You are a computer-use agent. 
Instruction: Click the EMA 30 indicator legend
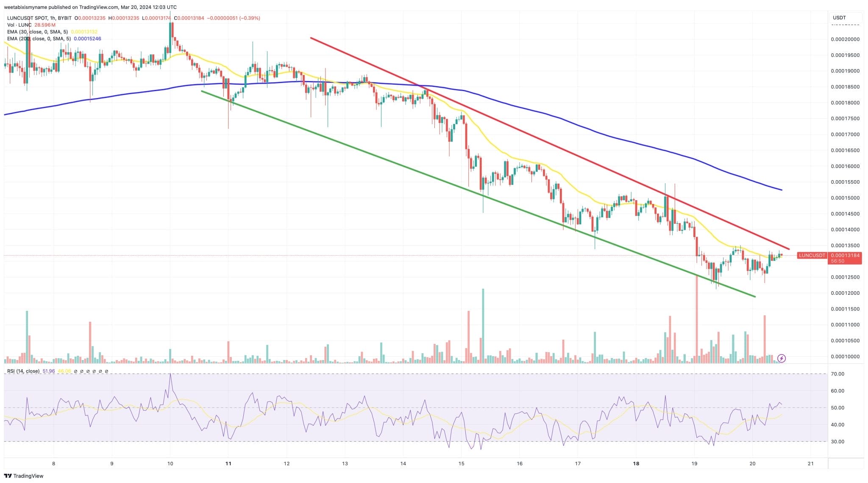tap(37, 32)
